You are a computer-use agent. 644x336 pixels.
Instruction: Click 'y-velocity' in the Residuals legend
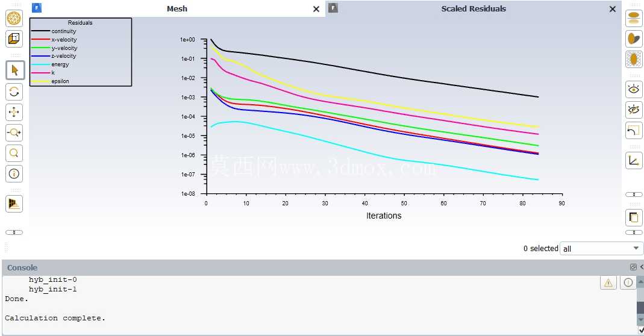tap(64, 48)
